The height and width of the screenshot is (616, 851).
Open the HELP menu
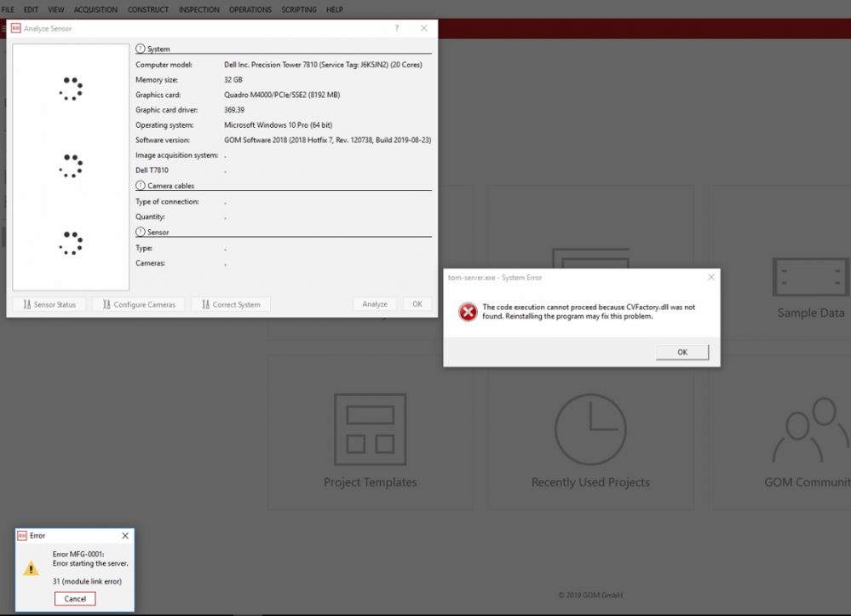point(334,9)
